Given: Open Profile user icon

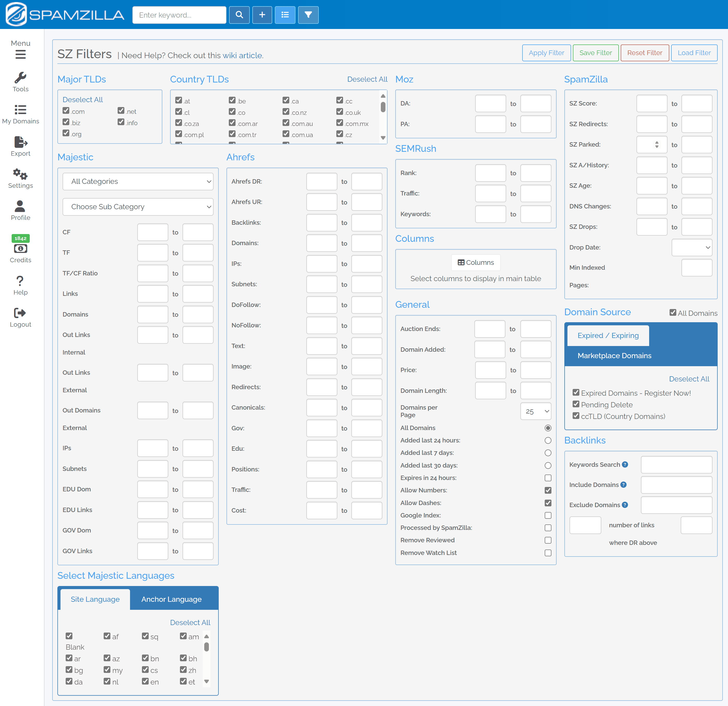Looking at the screenshot, I should pos(20,206).
